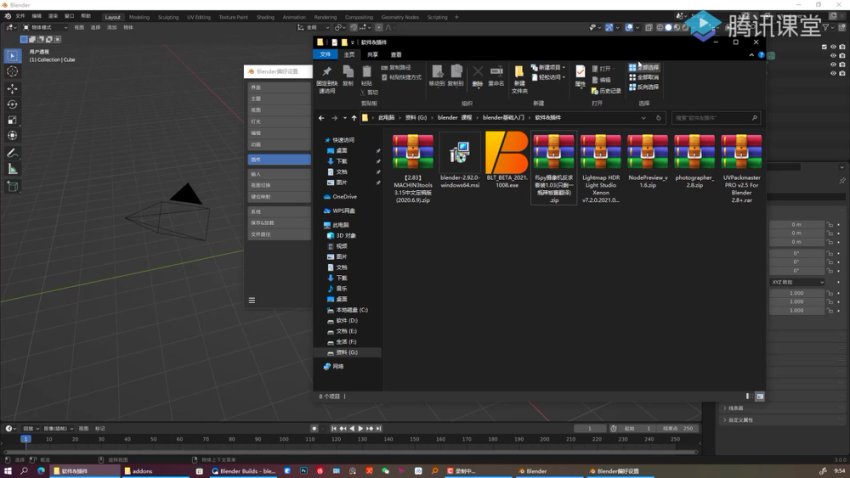Screen dimensions: 850x478
Task: Select the Move tool in left toolbar
Action: (12, 88)
